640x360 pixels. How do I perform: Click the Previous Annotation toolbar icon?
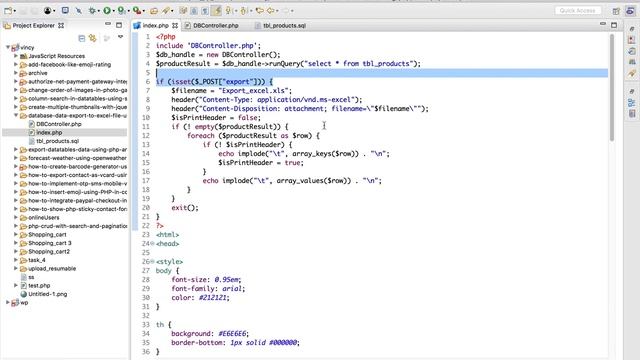pyautogui.click(x=244, y=11)
